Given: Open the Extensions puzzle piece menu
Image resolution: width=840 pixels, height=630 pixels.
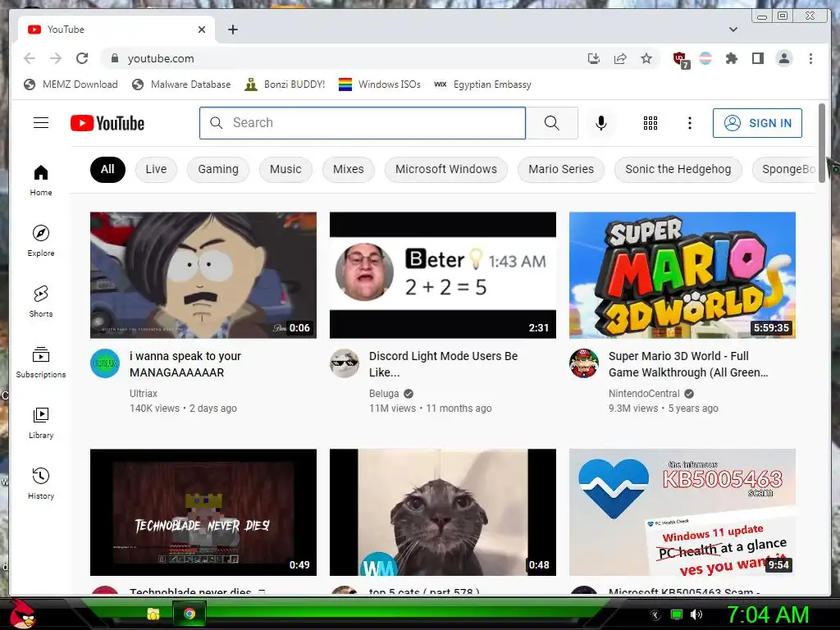Looking at the screenshot, I should (731, 58).
